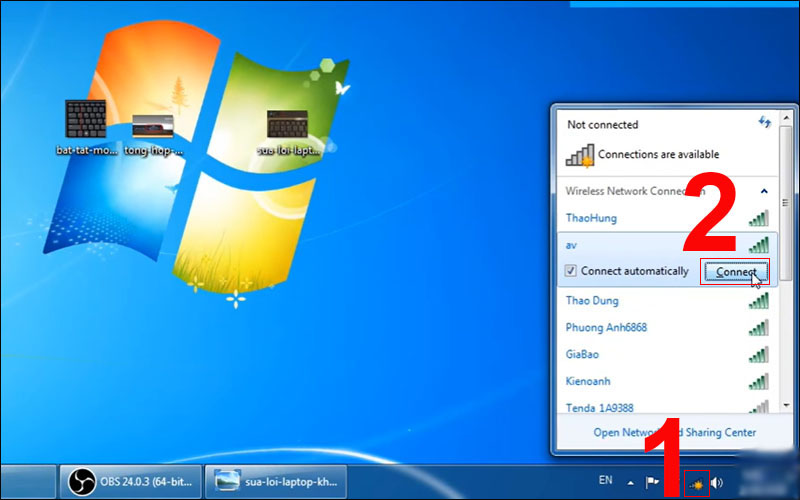Click the Connect button
The image size is (800, 500).
pos(735,272)
